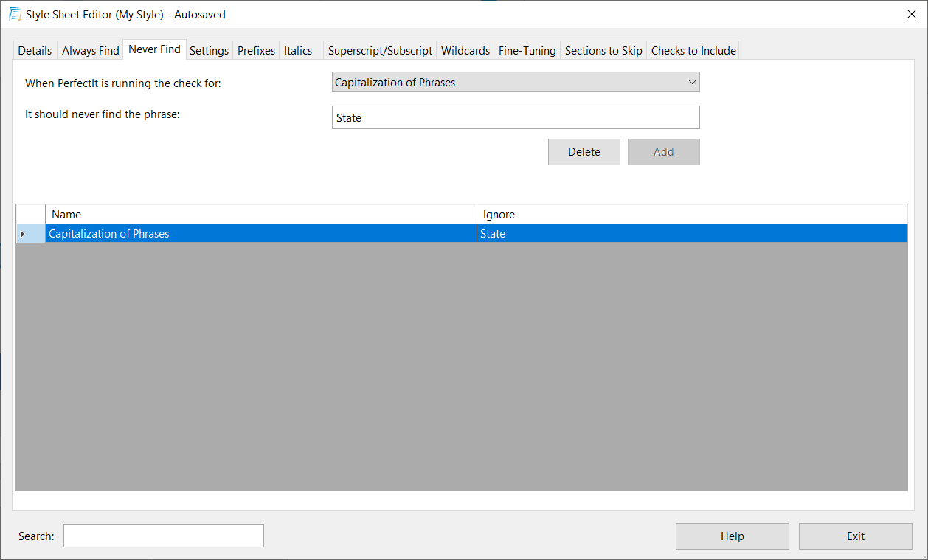Click the Name column header

tap(261, 215)
